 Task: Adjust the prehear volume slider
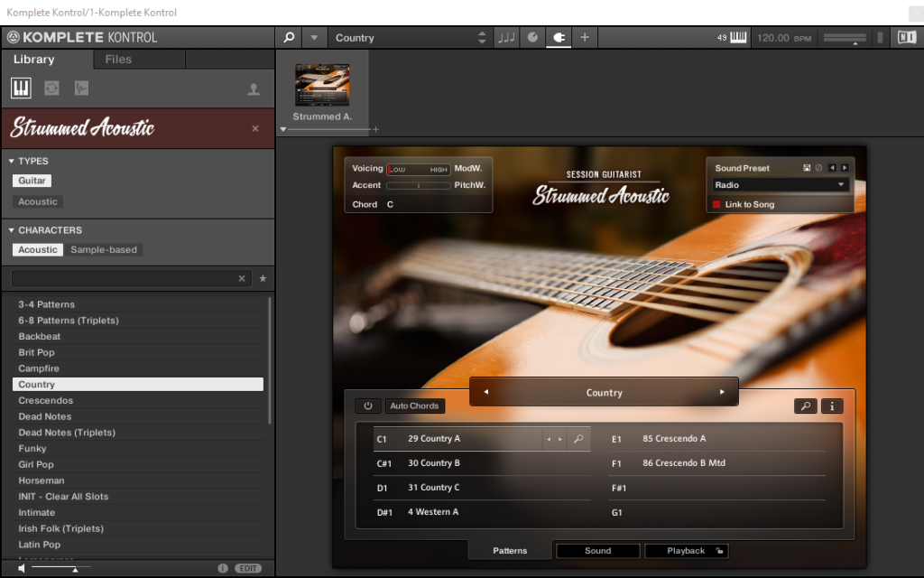pos(60,568)
